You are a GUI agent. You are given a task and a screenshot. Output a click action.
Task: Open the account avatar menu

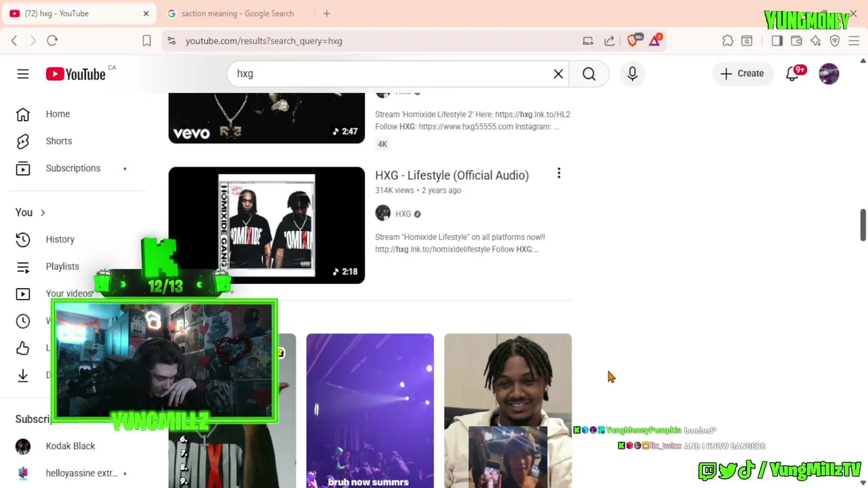coord(829,74)
